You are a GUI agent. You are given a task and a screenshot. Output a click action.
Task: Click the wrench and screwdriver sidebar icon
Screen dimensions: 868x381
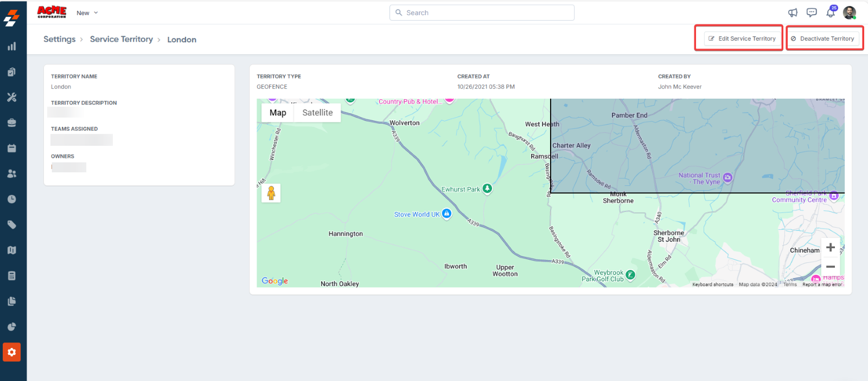pyautogui.click(x=11, y=98)
